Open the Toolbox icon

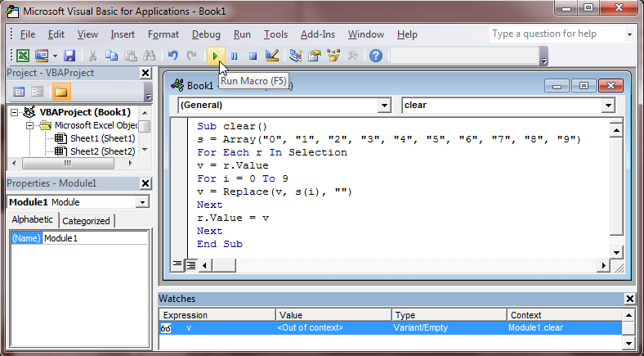click(x=352, y=56)
